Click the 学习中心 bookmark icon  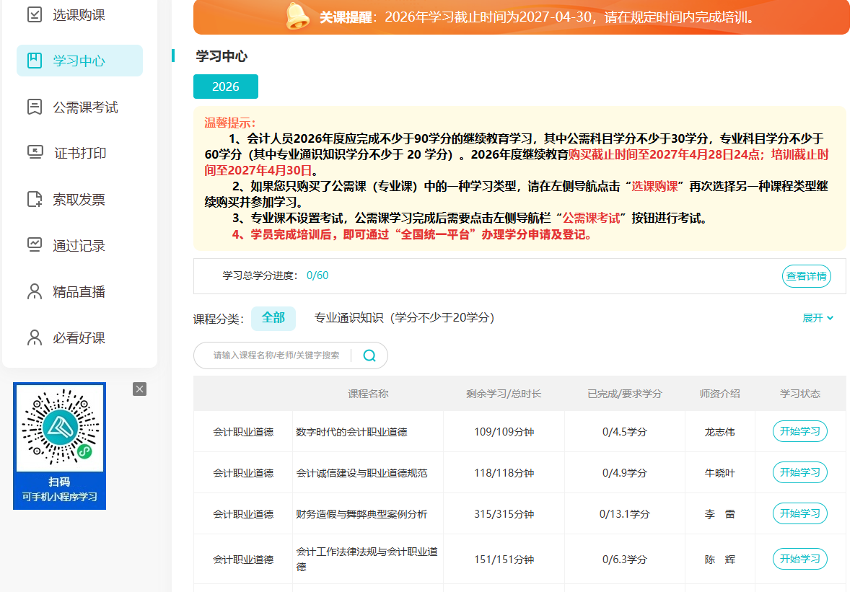(x=35, y=61)
